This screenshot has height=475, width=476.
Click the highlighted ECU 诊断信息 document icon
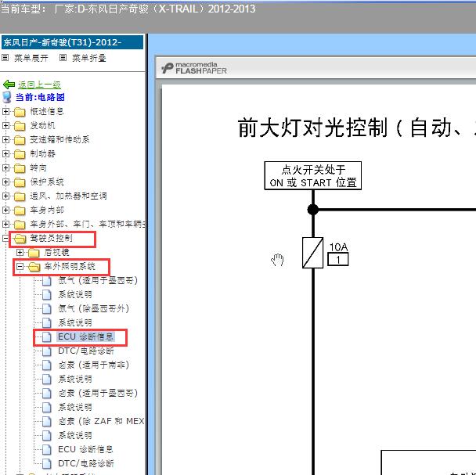point(46,337)
